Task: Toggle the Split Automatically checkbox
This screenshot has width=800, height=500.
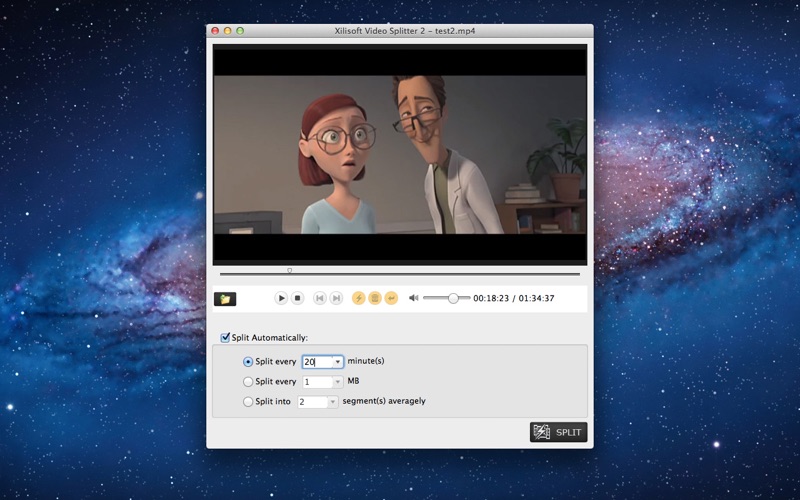Action: coord(225,337)
